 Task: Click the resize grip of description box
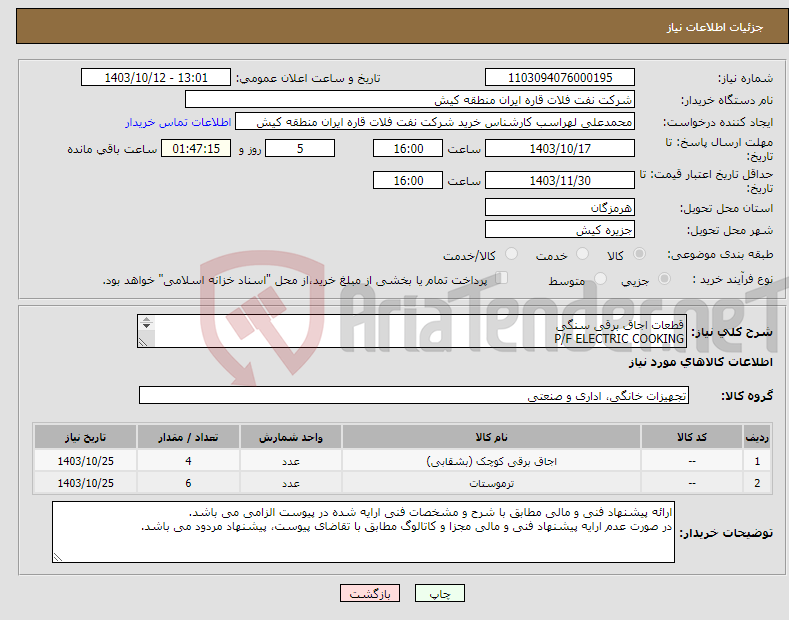pyautogui.click(x=143, y=342)
